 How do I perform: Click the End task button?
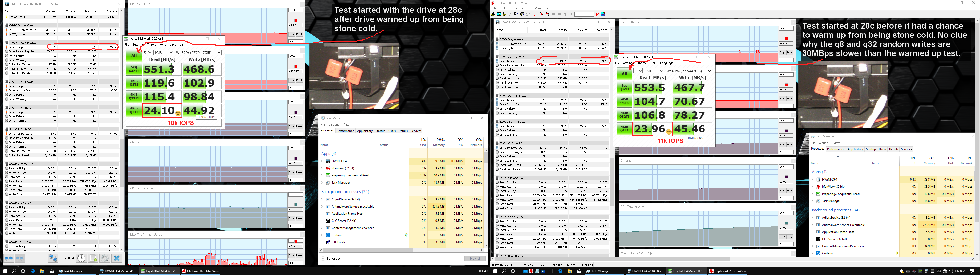[x=475, y=259]
